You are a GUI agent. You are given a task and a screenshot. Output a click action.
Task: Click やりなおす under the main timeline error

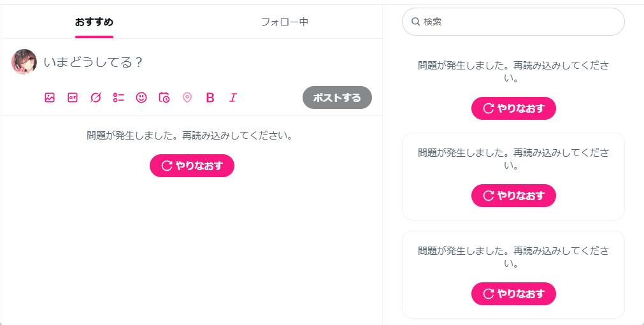(192, 166)
